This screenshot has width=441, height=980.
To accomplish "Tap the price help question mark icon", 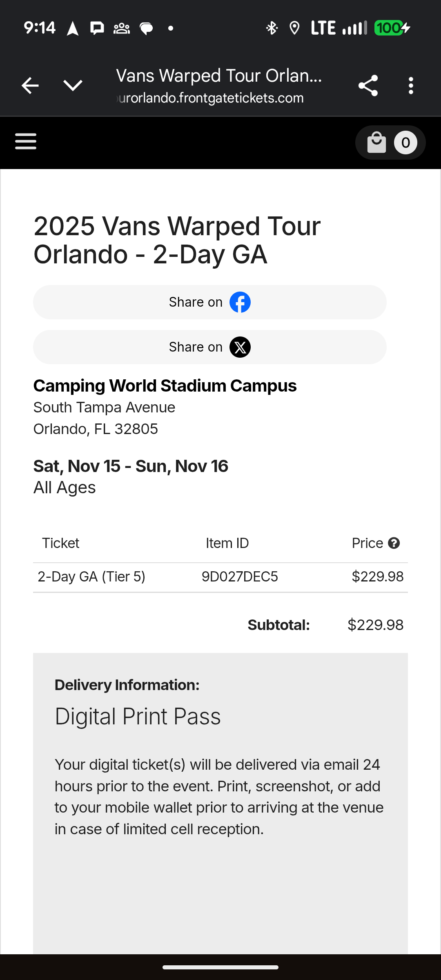I will point(394,543).
